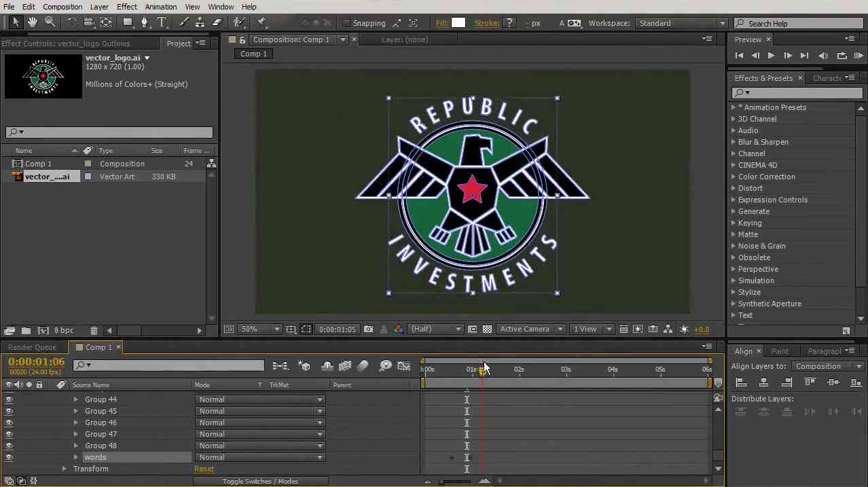Viewport: 868px width, 487px height.
Task: Select the Hand tool
Action: (x=33, y=22)
